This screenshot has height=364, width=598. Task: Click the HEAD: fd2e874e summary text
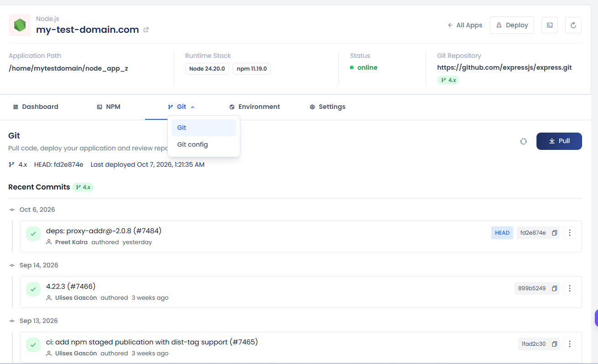point(59,164)
